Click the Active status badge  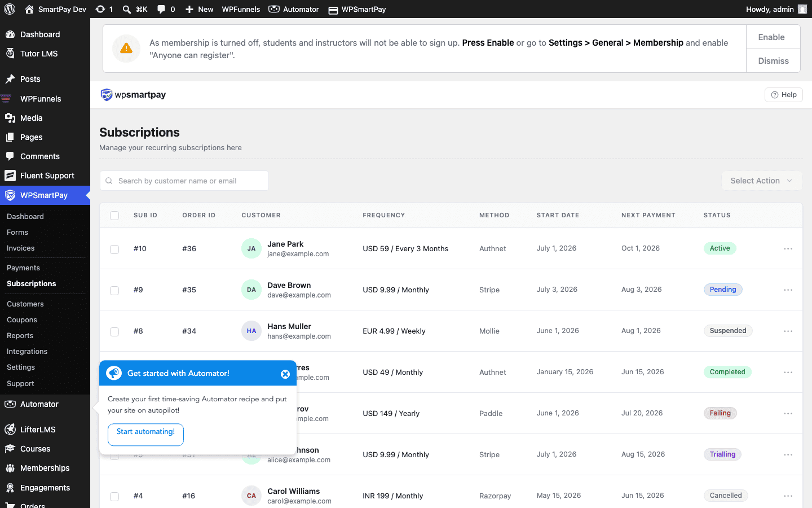click(x=720, y=248)
